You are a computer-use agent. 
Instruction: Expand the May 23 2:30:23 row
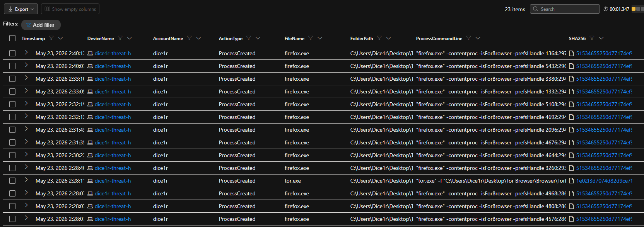(26, 154)
